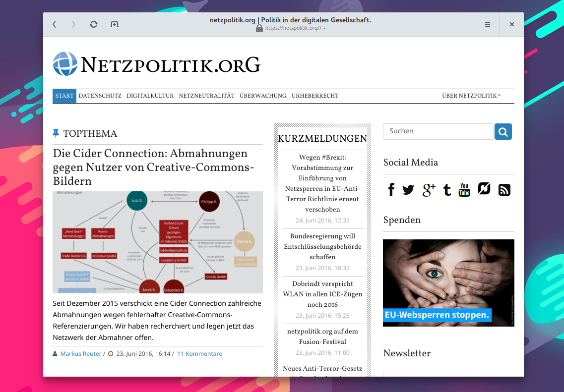Select the START menu item
The width and height of the screenshot is (564, 392).
[64, 96]
